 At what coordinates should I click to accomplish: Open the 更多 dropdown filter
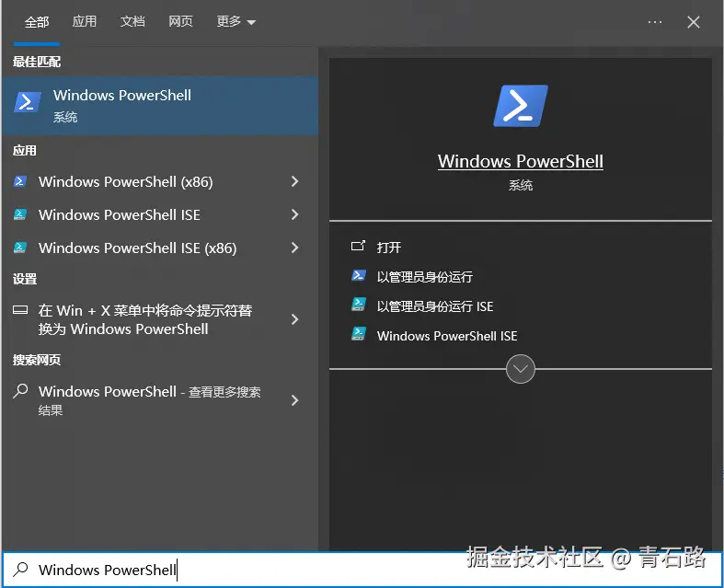pyautogui.click(x=236, y=22)
